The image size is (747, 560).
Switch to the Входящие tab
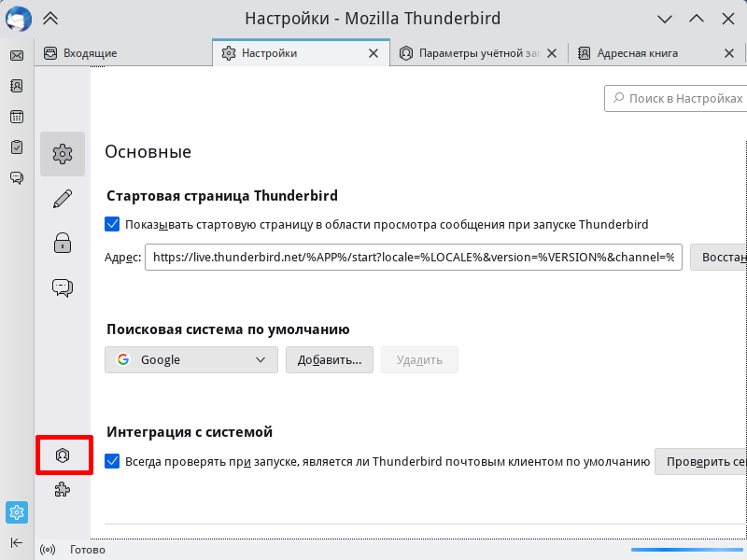[x=123, y=53]
